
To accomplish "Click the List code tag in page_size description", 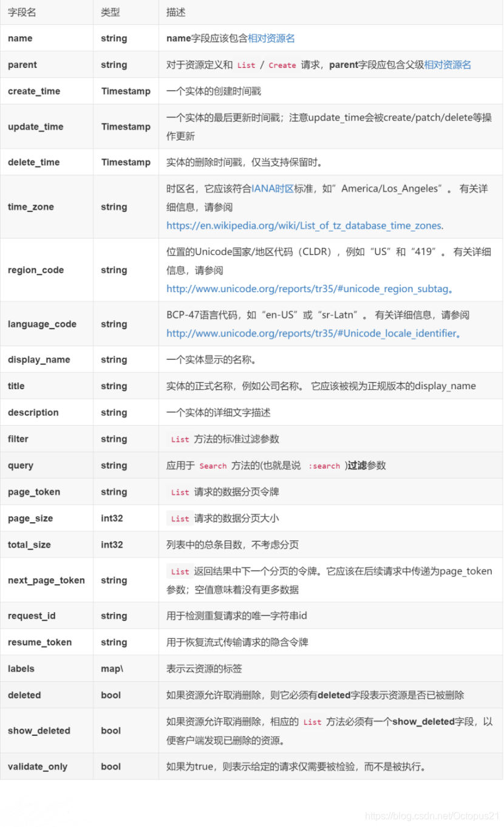I will [x=180, y=519].
